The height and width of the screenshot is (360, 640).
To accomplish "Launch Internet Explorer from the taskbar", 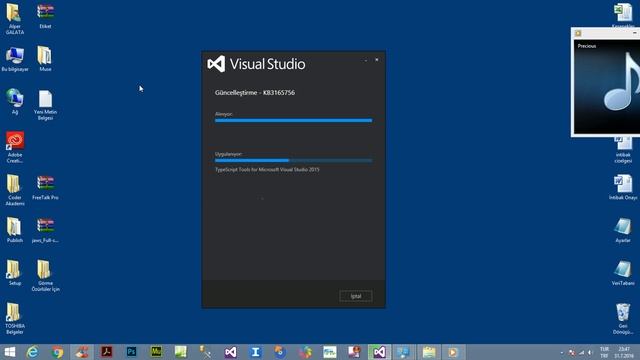I will click(x=32, y=352).
